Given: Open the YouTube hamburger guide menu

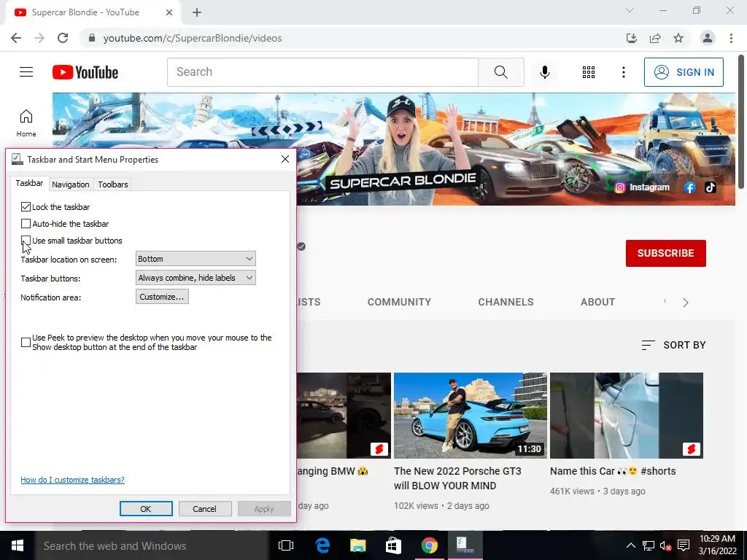Looking at the screenshot, I should (26, 72).
